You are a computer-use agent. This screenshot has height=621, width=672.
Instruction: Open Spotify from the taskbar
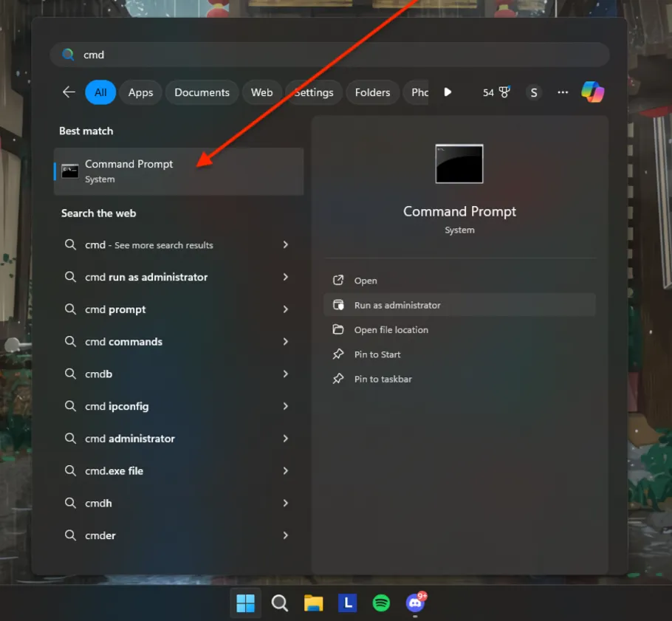click(x=381, y=603)
